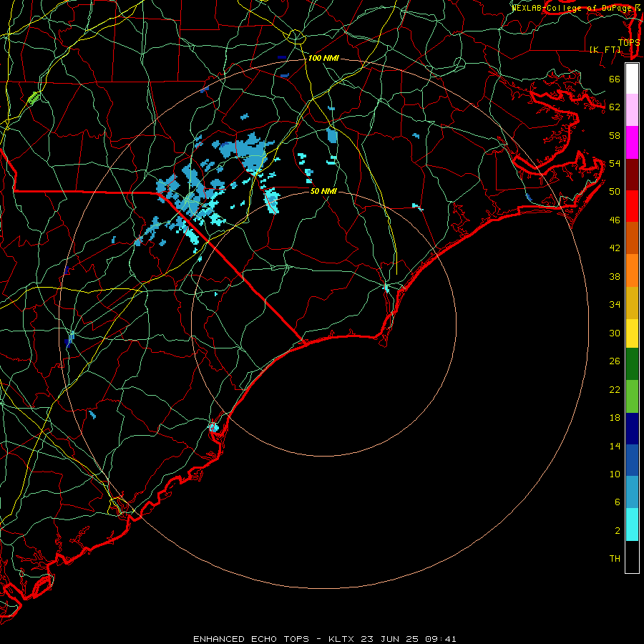Click the 18 value on the scale

615,418
